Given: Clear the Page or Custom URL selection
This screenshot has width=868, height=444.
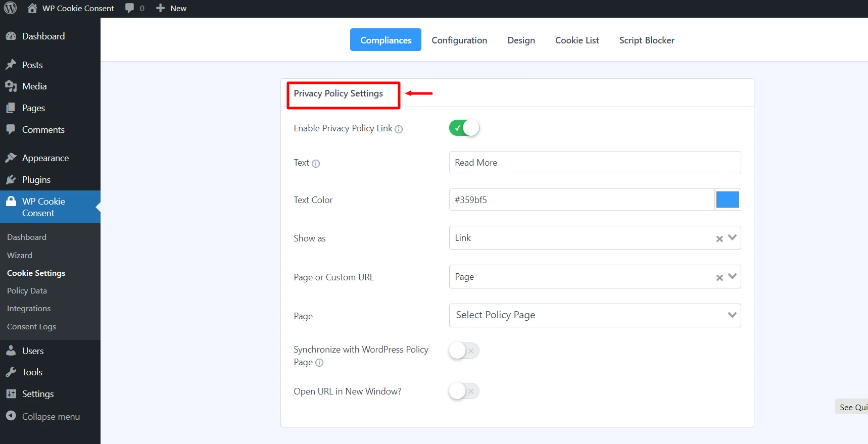Looking at the screenshot, I should (x=719, y=277).
